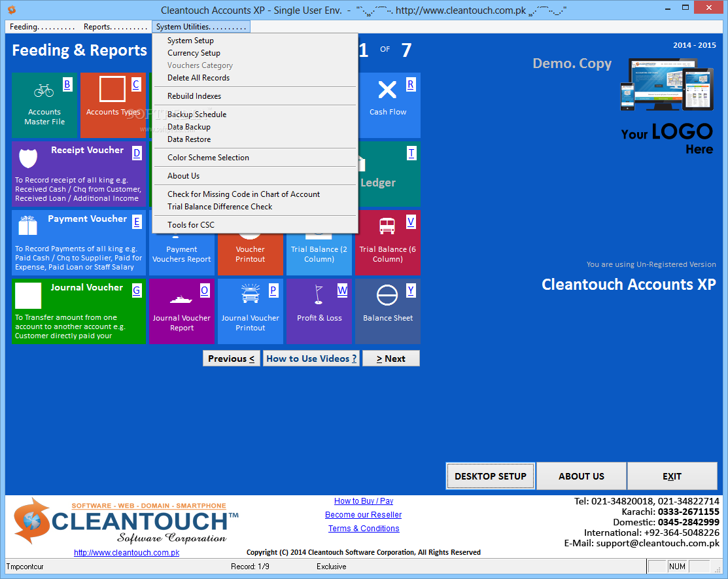Screen dimensions: 728x579
Task: Visit http://www.cleantouch.com.pk link
Action: pos(127,553)
